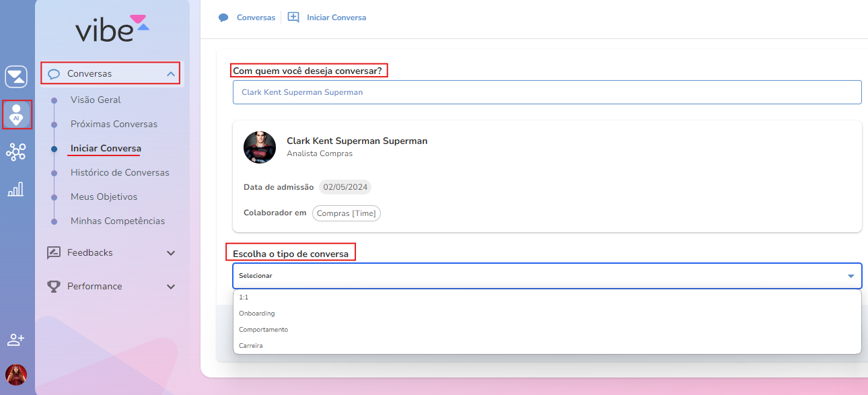Click the Iniciar Conversa plus icon in breadcrumb
This screenshot has height=395, width=868.
point(293,17)
